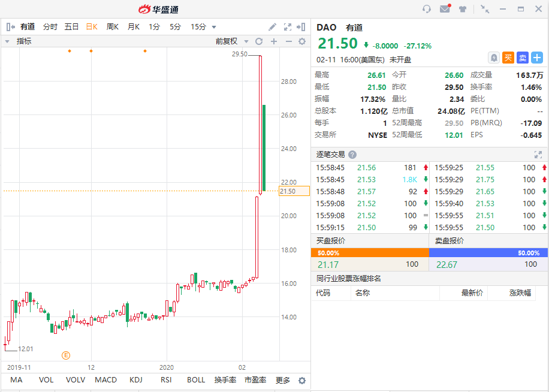This screenshot has height=392, width=549.
Task: Click first orange diamond event marker
Action: tap(70, 51)
